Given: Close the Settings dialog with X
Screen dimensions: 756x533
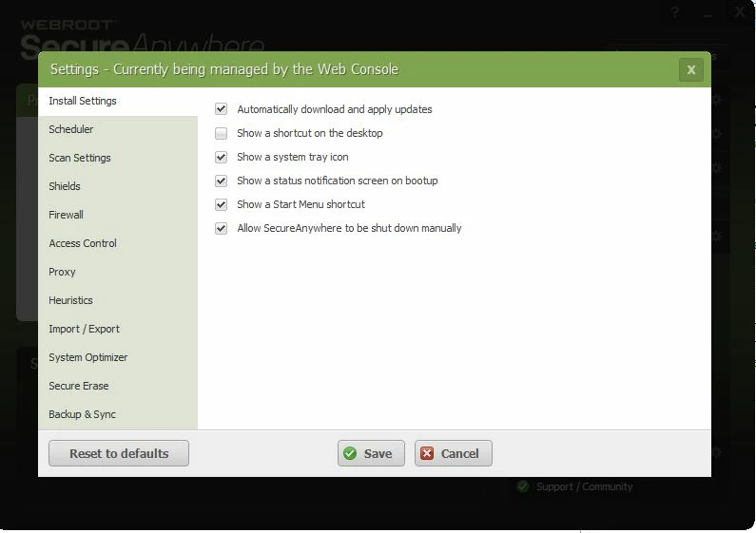Looking at the screenshot, I should coord(691,70).
